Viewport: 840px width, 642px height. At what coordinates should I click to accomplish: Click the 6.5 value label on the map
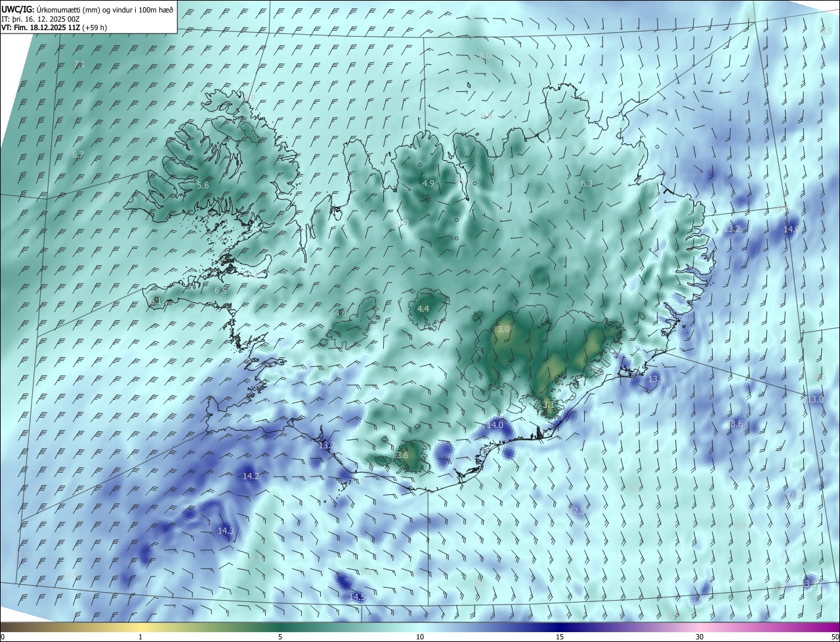click(220, 289)
